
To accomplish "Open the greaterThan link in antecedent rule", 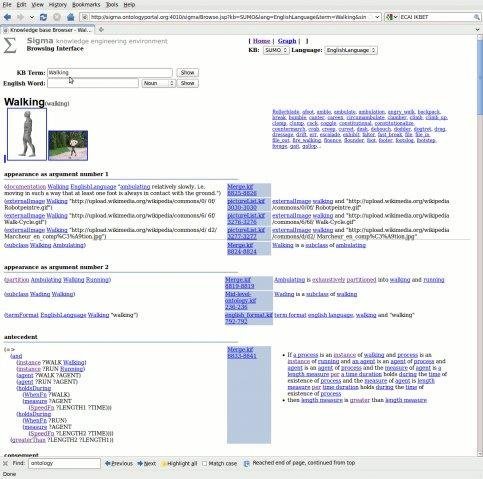I will pyautogui.click(x=28, y=440).
